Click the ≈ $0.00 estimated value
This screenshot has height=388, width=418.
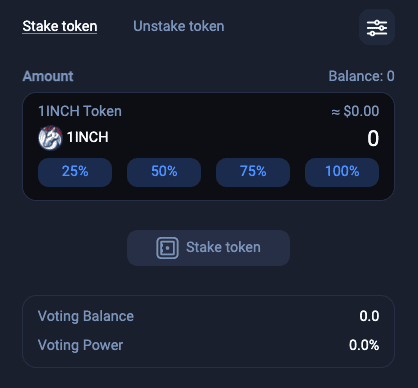point(355,111)
